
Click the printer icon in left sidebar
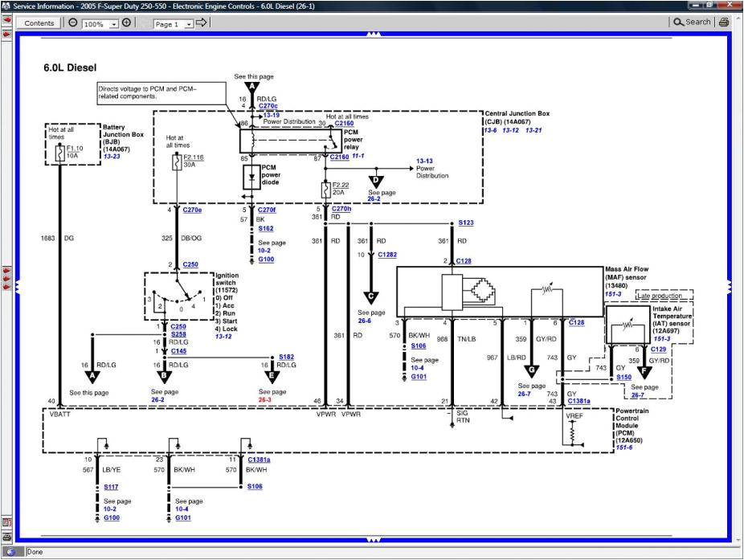click(6, 537)
